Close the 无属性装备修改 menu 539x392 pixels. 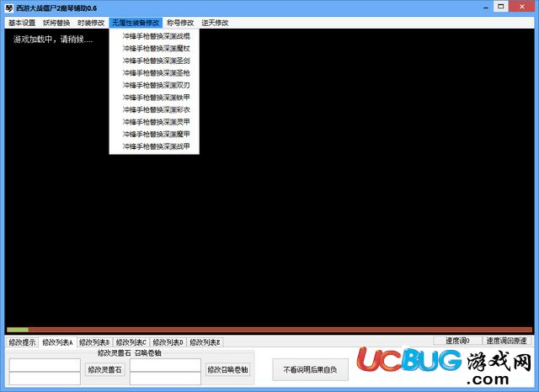point(136,23)
